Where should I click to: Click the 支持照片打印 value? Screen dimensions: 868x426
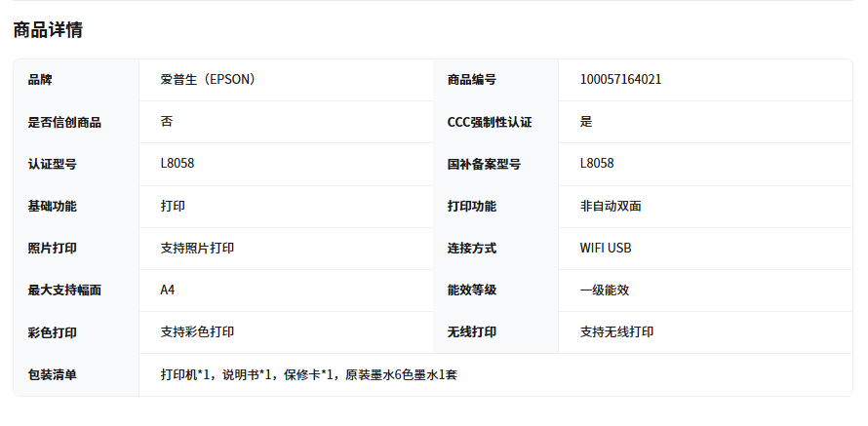click(x=197, y=248)
